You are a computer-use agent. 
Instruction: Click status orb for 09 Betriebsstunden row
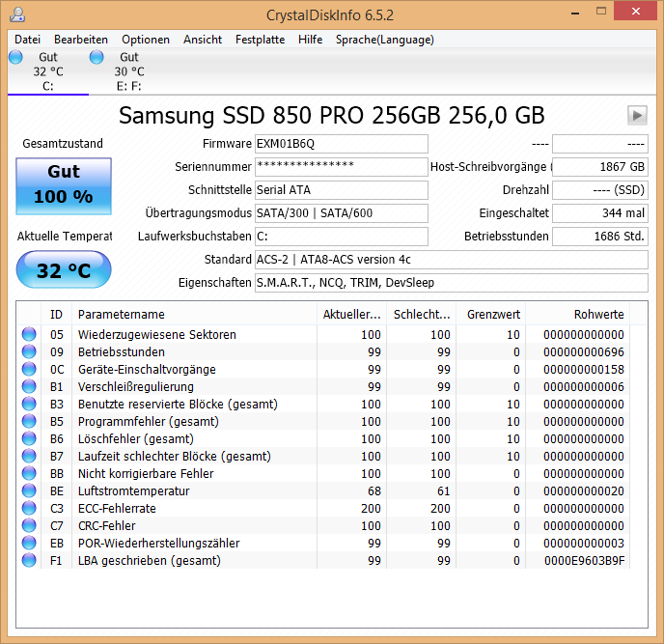(x=29, y=351)
